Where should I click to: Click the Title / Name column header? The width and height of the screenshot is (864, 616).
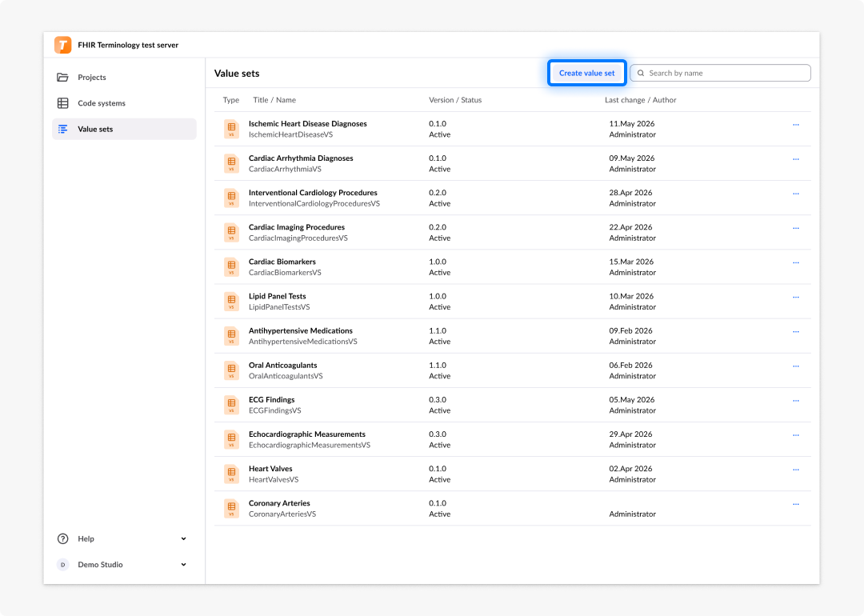[274, 100]
